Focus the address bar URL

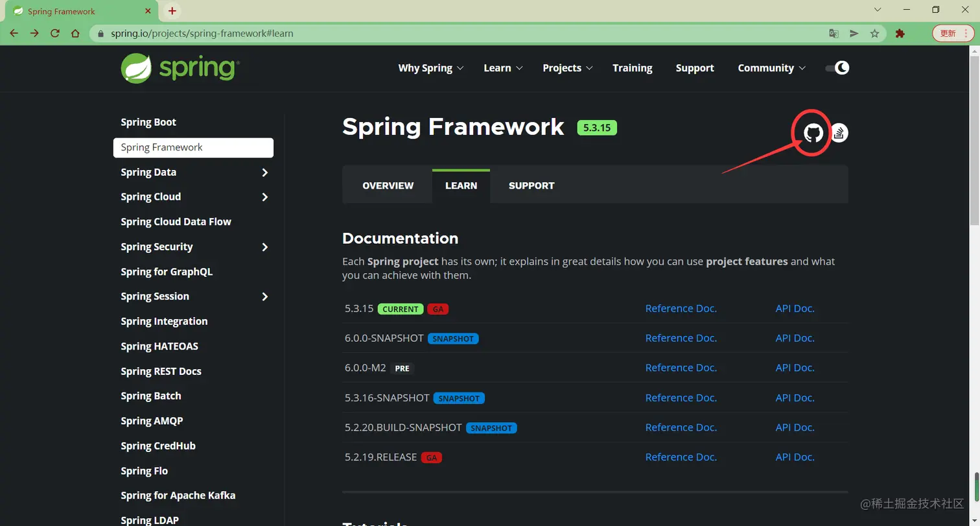pyautogui.click(x=201, y=33)
